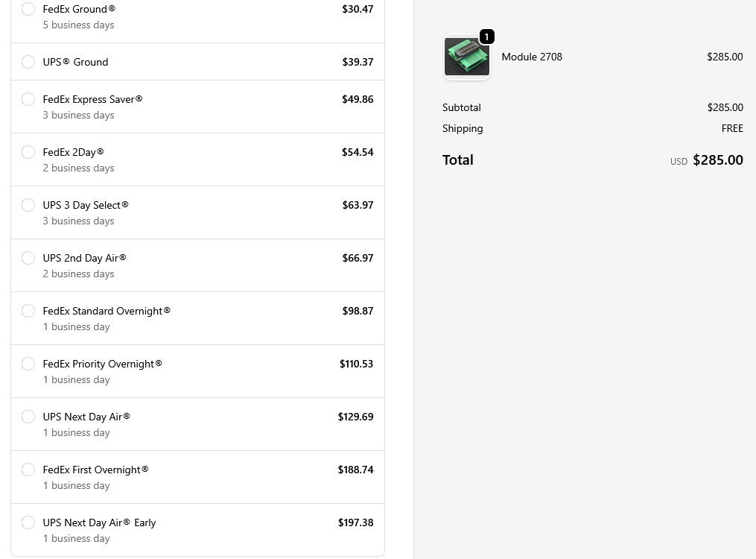Viewport: 756px width, 559px height.
Task: Click the FedEx 2Day label text
Action: point(73,152)
